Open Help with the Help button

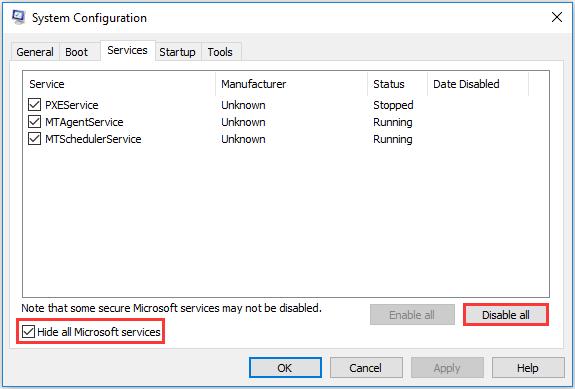[528, 368]
